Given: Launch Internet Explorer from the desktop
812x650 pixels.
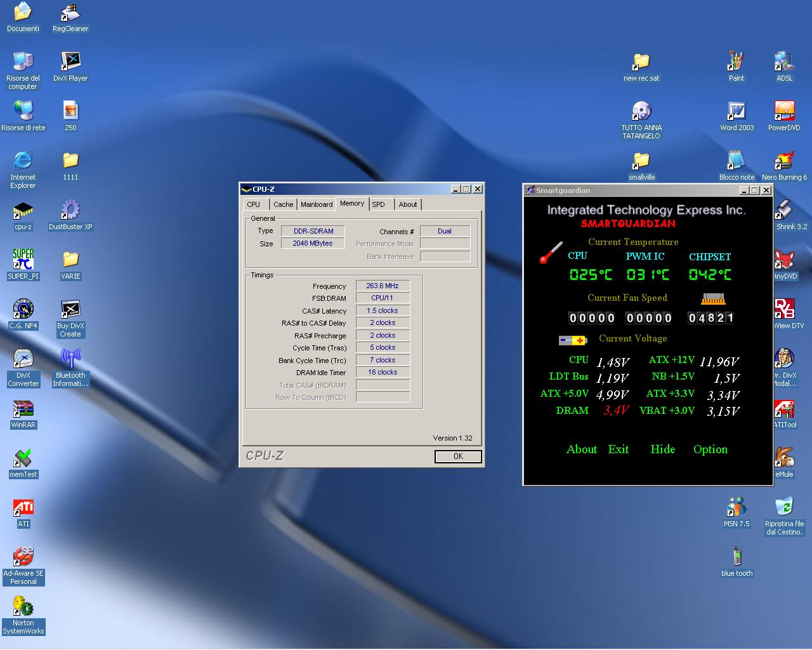Looking at the screenshot, I should (23, 169).
